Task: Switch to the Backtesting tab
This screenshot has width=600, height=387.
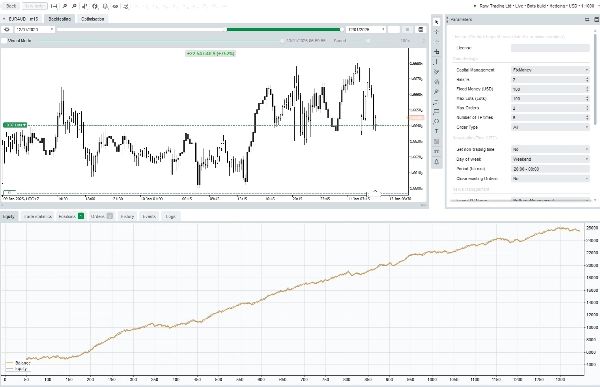Action: (x=59, y=19)
